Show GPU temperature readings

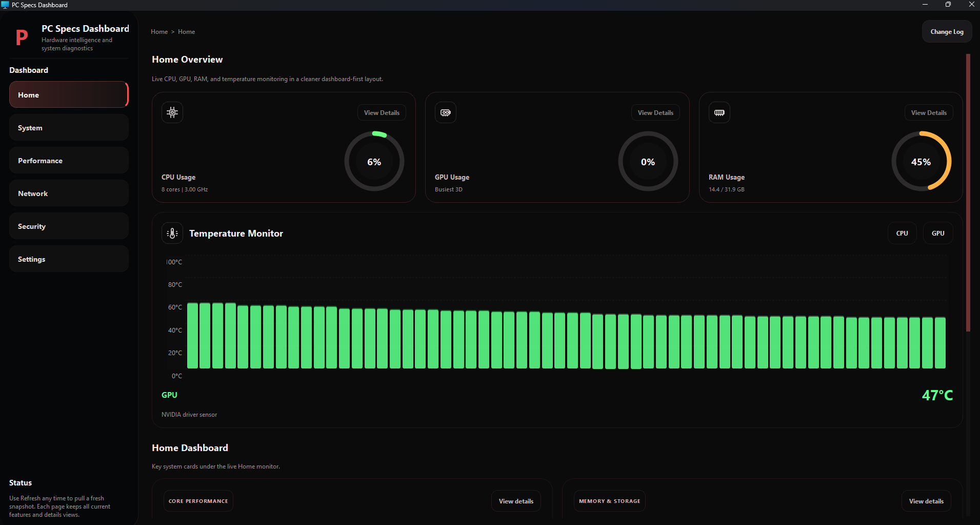pos(937,232)
